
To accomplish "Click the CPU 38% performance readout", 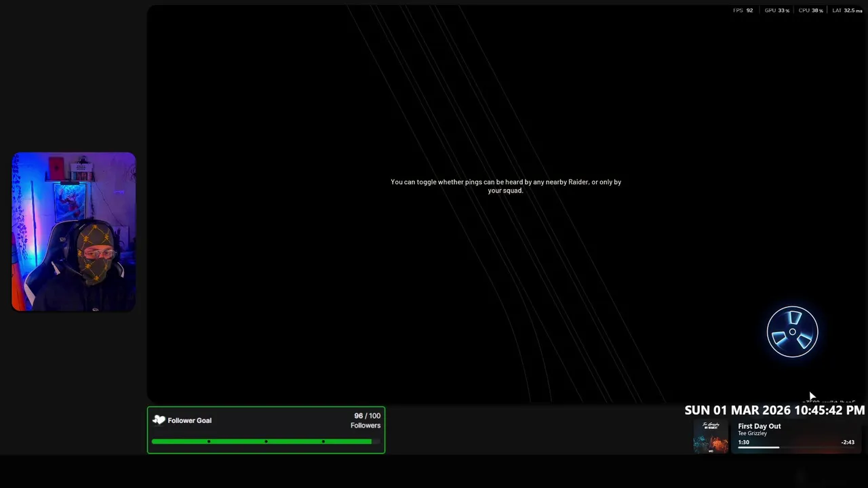I will (811, 10).
